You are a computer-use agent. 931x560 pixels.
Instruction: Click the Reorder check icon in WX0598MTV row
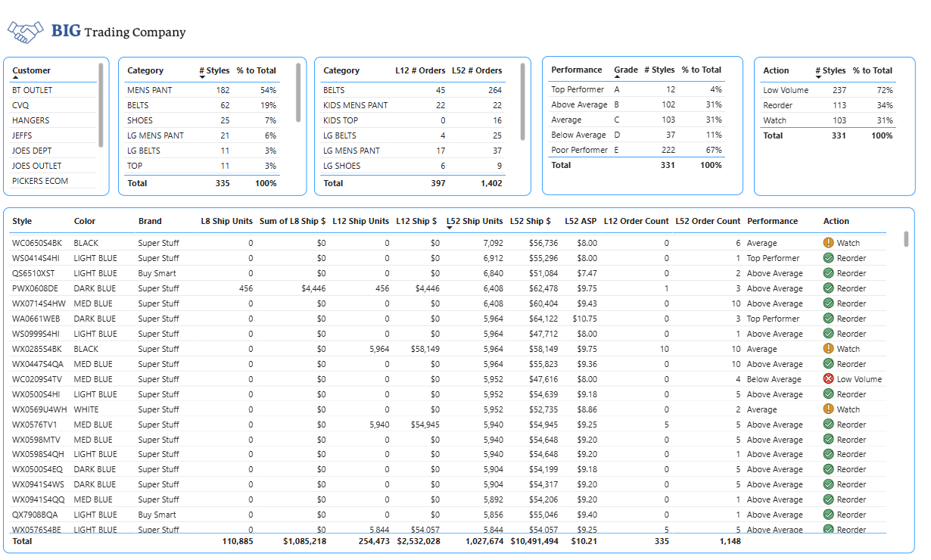tap(828, 440)
